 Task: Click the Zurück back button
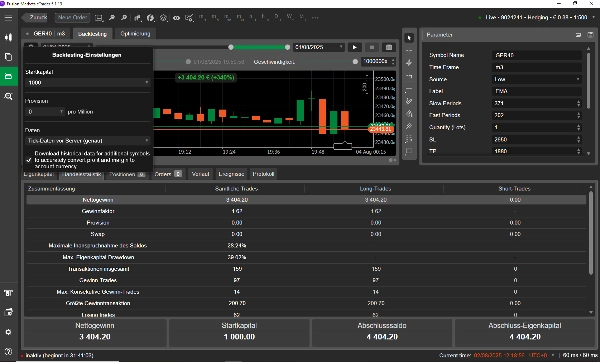tap(35, 18)
